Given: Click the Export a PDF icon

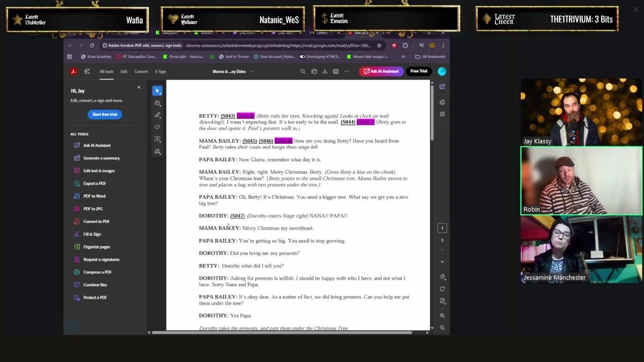Looking at the screenshot, I should [76, 184].
